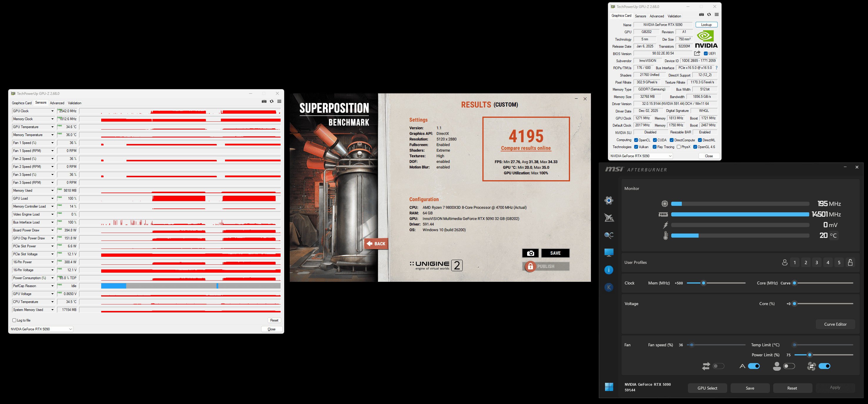Enable the Log to file checkbox
The width and height of the screenshot is (868, 404).
click(14, 320)
